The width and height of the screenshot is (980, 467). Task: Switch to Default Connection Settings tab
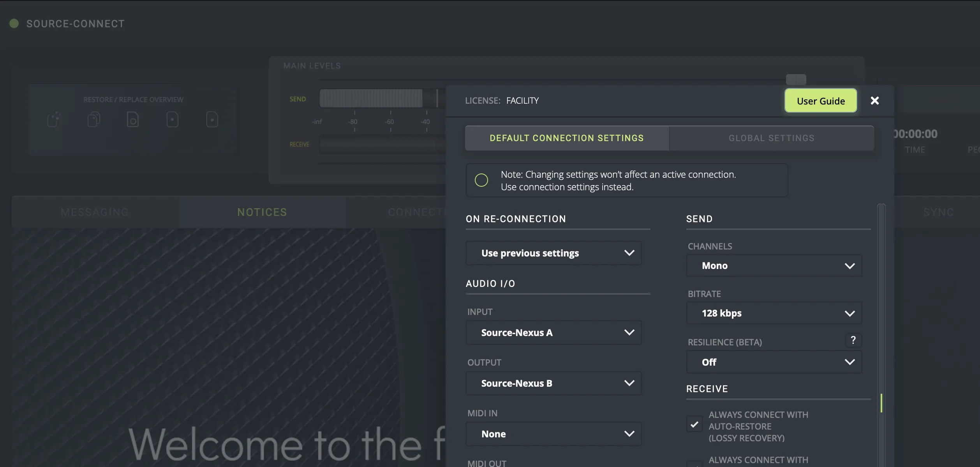[567, 138]
